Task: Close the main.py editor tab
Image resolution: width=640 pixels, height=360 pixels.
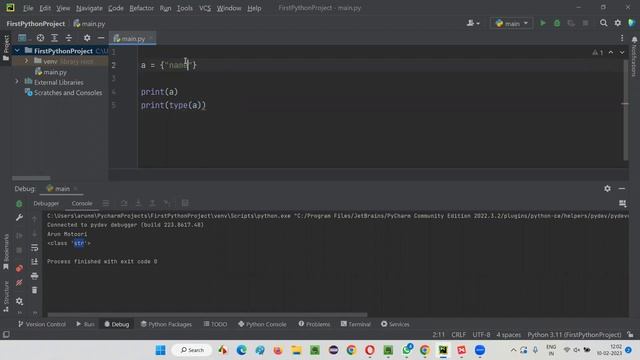Action: (151, 38)
